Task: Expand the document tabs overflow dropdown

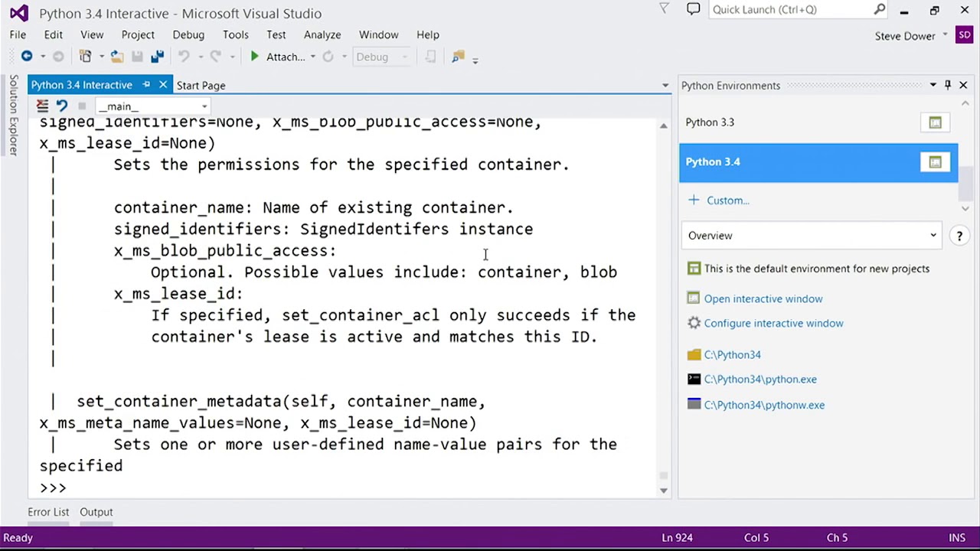Action: [665, 86]
